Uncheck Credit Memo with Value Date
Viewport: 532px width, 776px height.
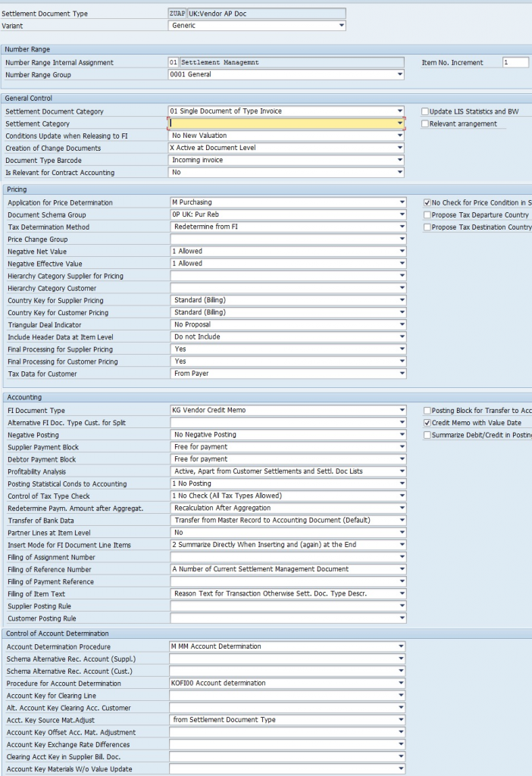tap(427, 423)
